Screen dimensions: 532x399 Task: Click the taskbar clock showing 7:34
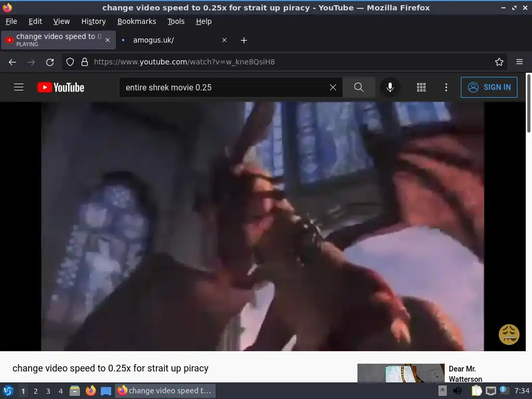pyautogui.click(x=522, y=391)
